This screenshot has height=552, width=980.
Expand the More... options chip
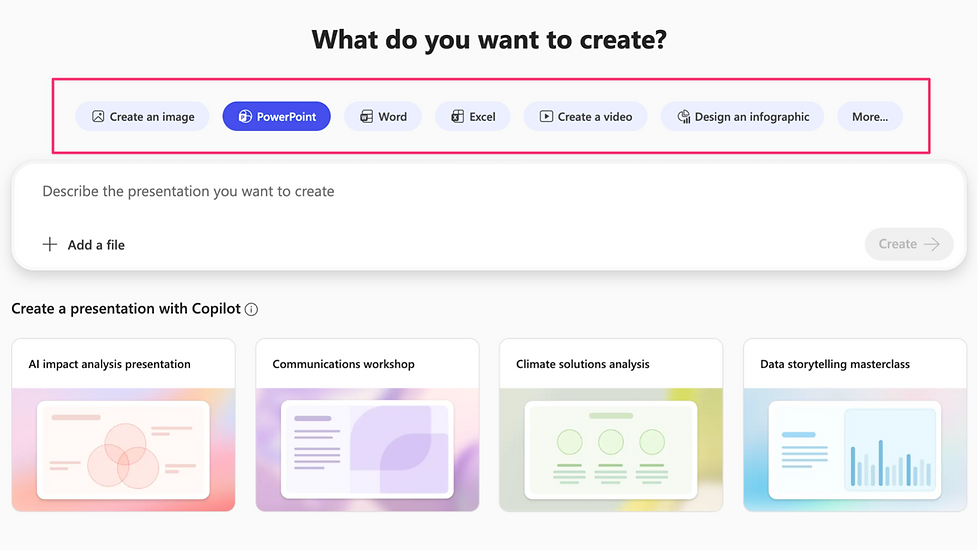click(x=870, y=116)
